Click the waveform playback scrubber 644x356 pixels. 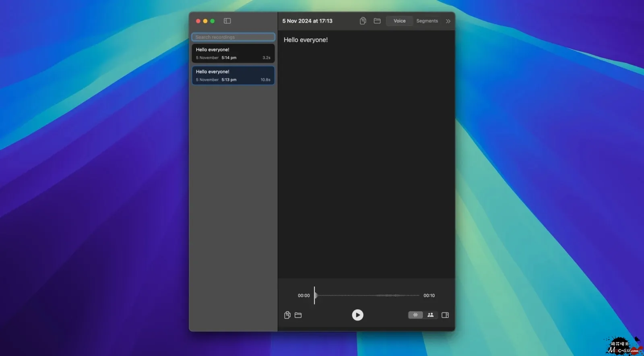coord(367,296)
